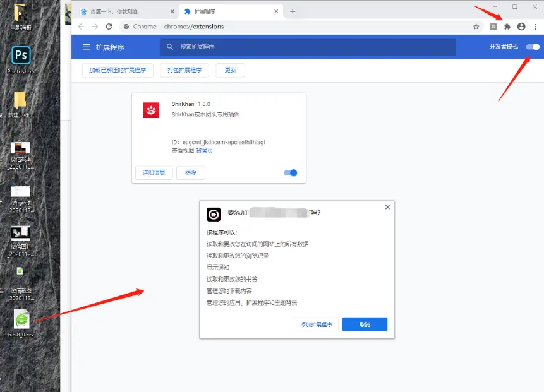544x392 pixels.
Task: Turn off the ShirKhan extension toggle
Action: (x=289, y=172)
